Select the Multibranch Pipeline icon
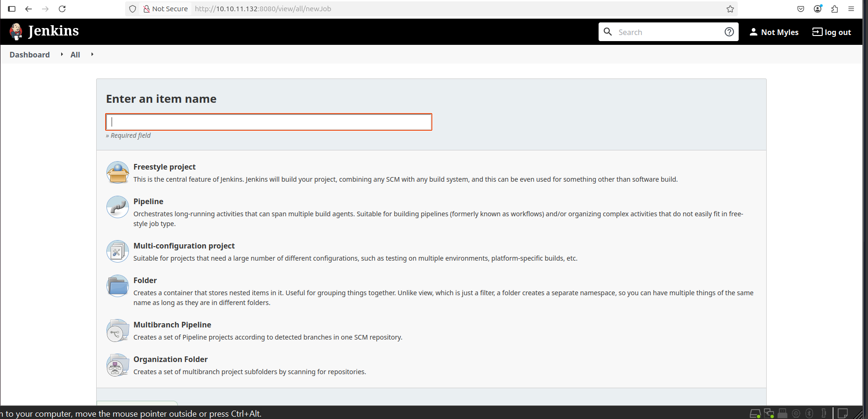868x419 pixels. tap(118, 330)
